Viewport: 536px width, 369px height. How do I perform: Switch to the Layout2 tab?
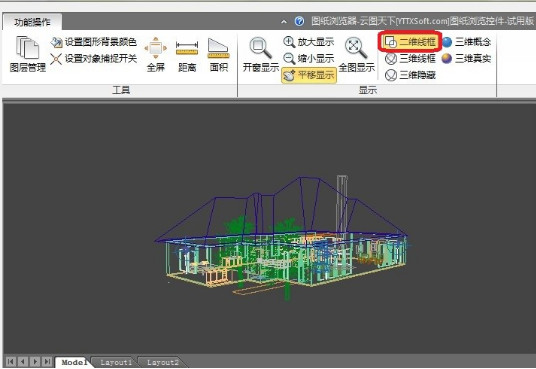(163, 362)
